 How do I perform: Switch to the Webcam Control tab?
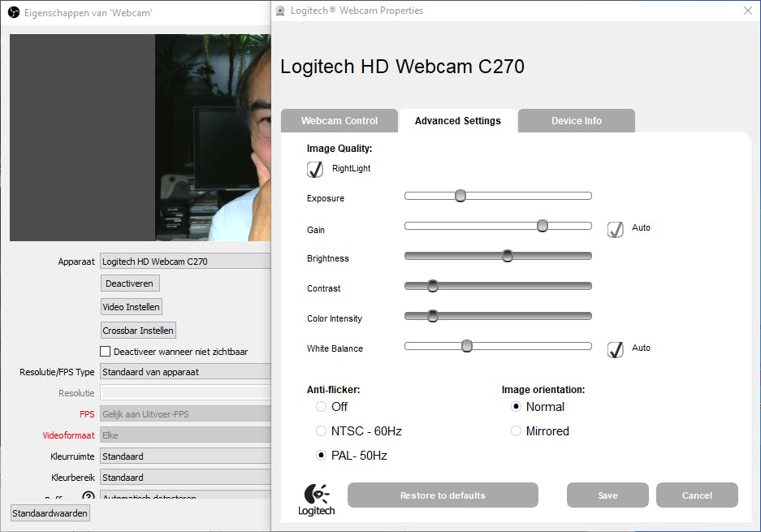(x=339, y=121)
